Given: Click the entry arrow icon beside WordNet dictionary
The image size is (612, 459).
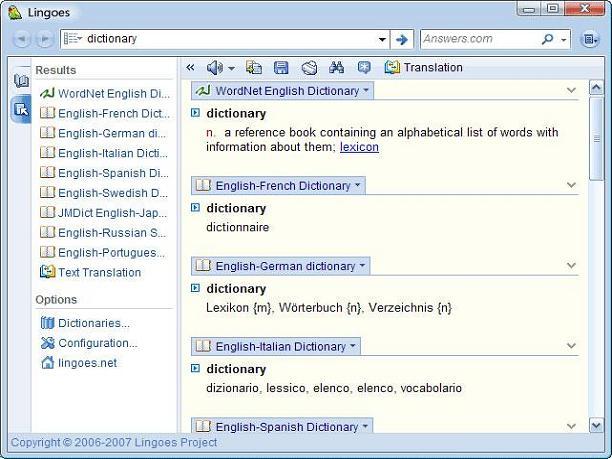Looking at the screenshot, I should coord(195,113).
